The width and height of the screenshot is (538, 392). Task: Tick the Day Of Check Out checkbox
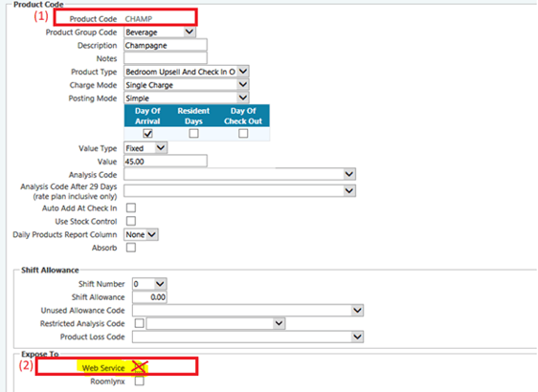point(243,133)
